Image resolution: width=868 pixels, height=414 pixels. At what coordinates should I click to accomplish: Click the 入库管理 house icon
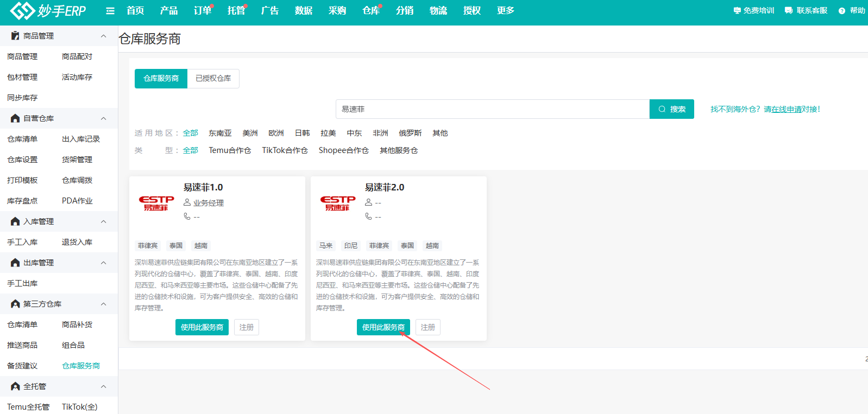point(15,221)
